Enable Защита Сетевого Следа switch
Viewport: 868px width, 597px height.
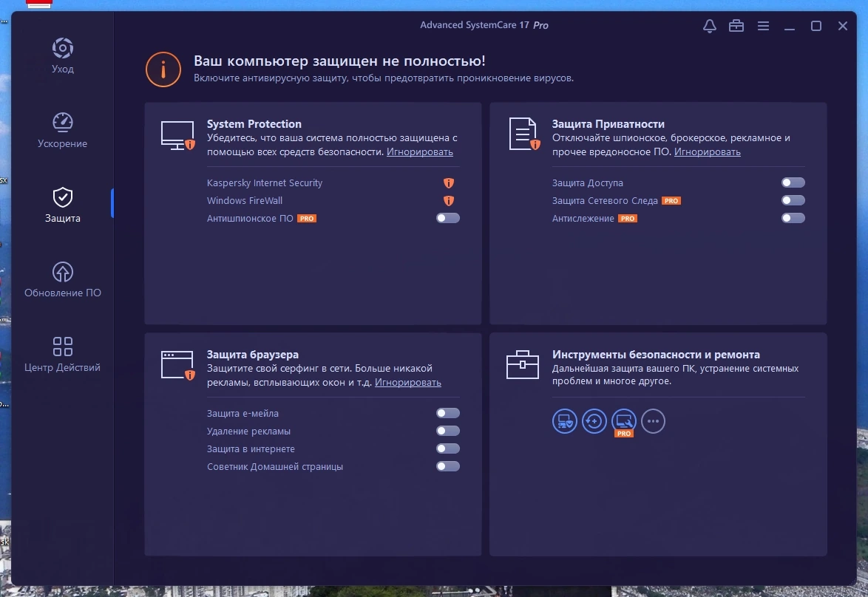[793, 200]
